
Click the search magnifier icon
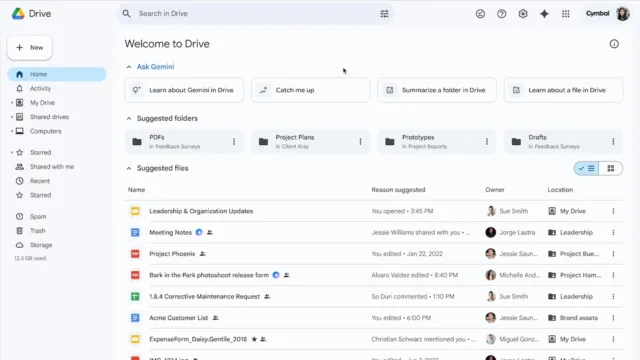127,14
